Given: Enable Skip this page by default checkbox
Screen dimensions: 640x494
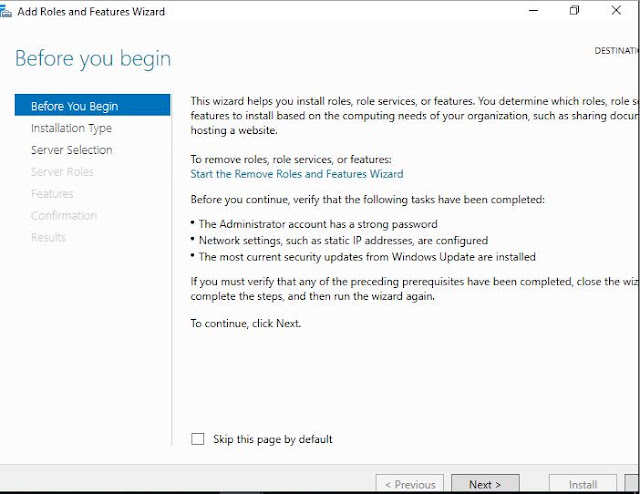Looking at the screenshot, I should pos(198,439).
